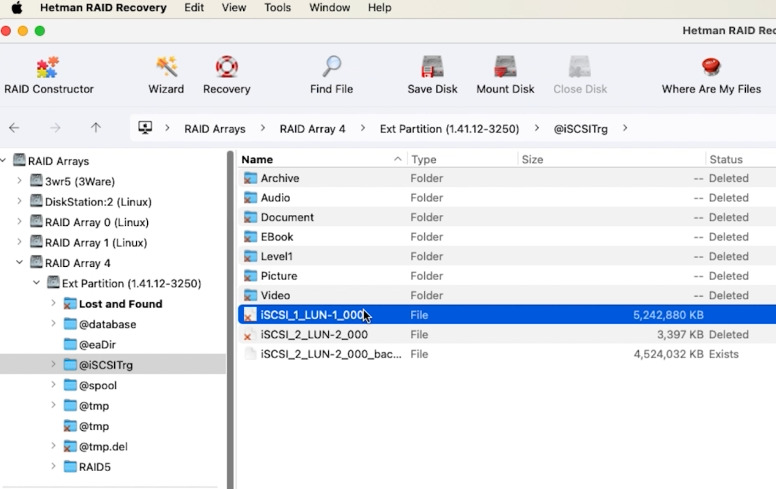
Task: Select the Document folder icon
Action: click(x=250, y=217)
